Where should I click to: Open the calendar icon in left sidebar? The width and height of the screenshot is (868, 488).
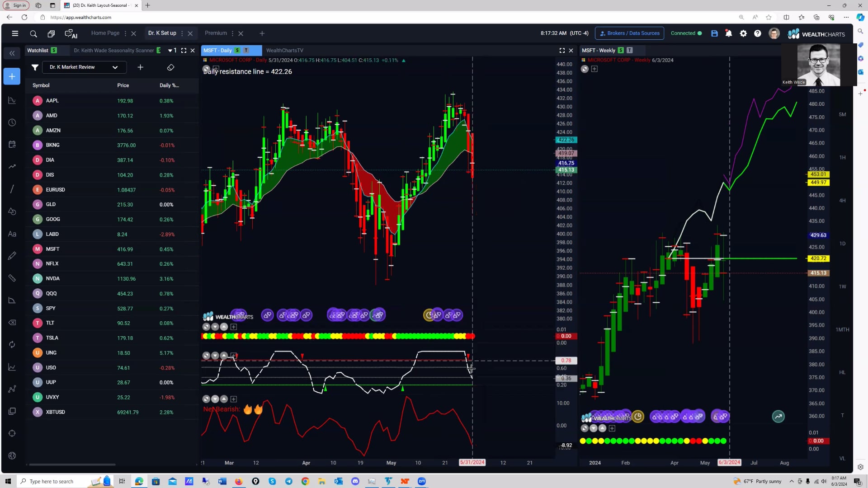[12, 144]
